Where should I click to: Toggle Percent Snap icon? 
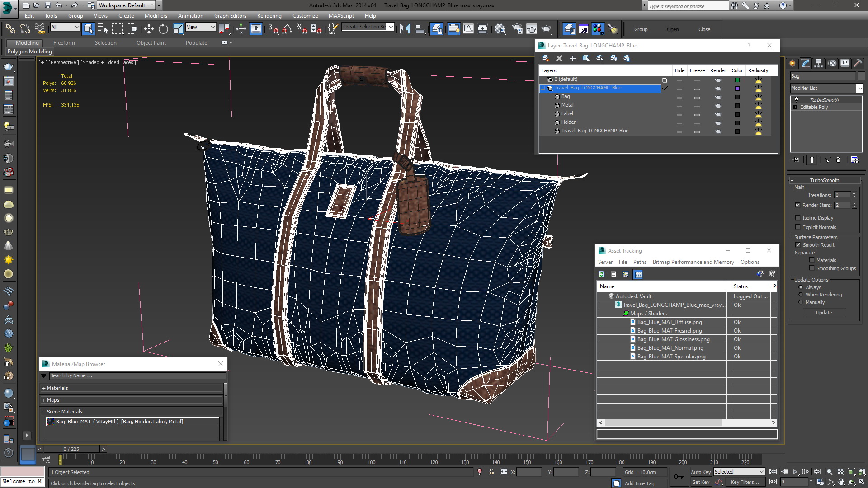(302, 29)
